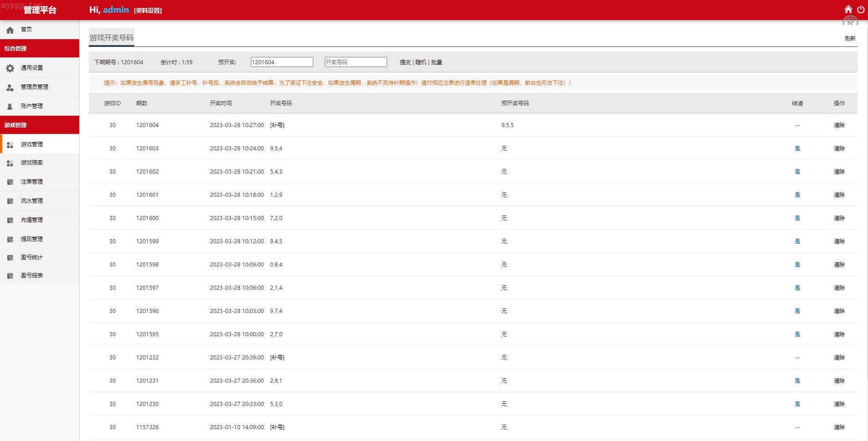
Task: Click 刷新 to refresh the page
Action: (850, 39)
